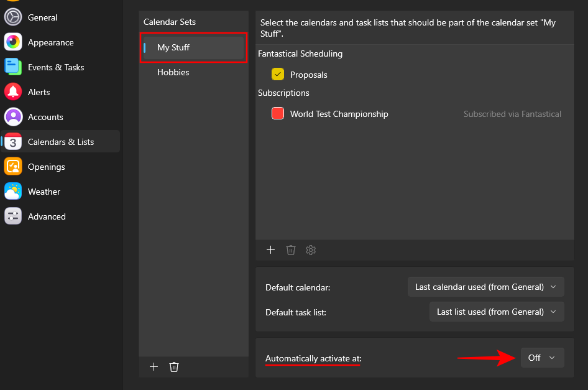Uncheck the Proposals calendar checkbox

tap(278, 75)
